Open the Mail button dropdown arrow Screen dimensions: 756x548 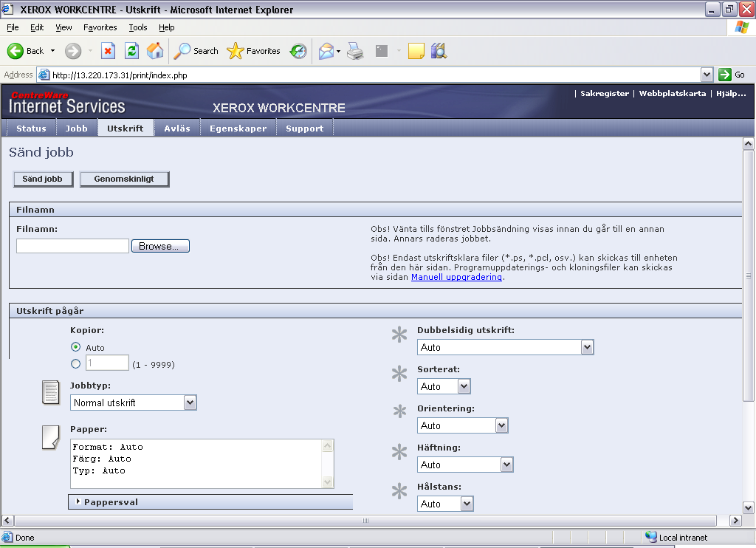pyautogui.click(x=338, y=51)
